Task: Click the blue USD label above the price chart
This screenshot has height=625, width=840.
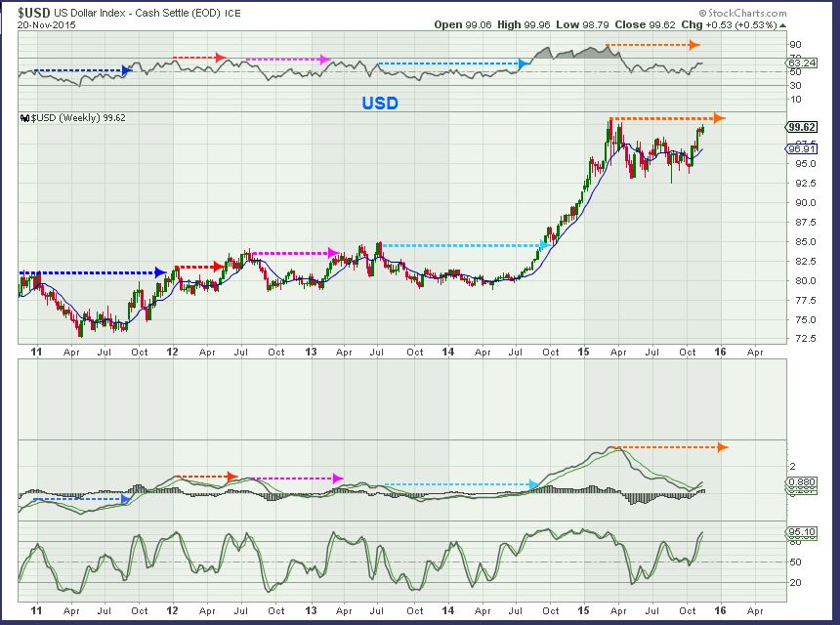Action: click(380, 103)
